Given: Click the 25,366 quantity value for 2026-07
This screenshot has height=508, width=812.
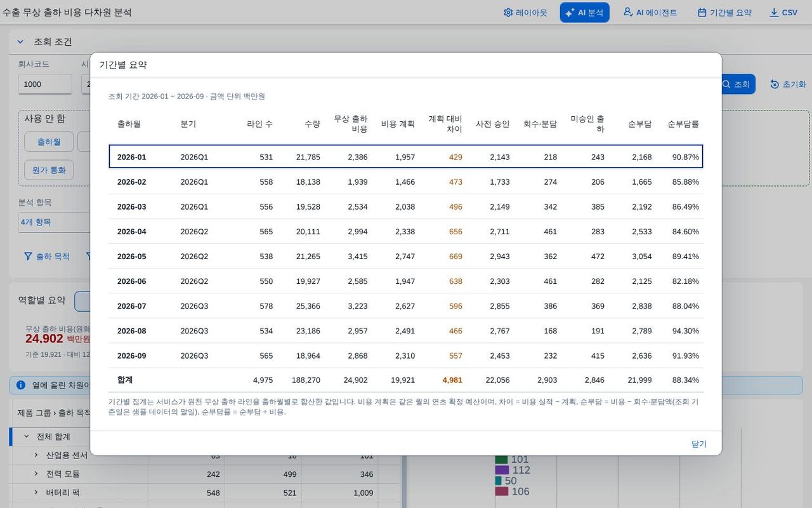Looking at the screenshot, I should point(308,306).
